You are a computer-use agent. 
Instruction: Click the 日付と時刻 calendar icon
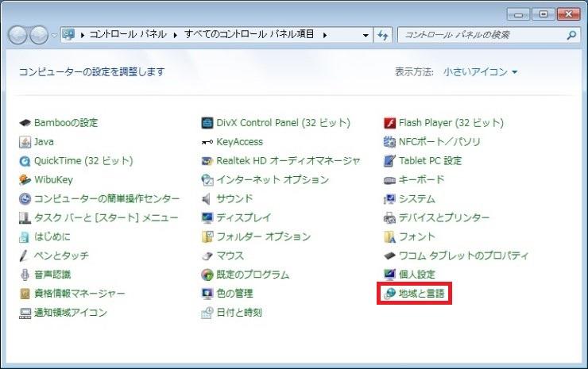207,313
